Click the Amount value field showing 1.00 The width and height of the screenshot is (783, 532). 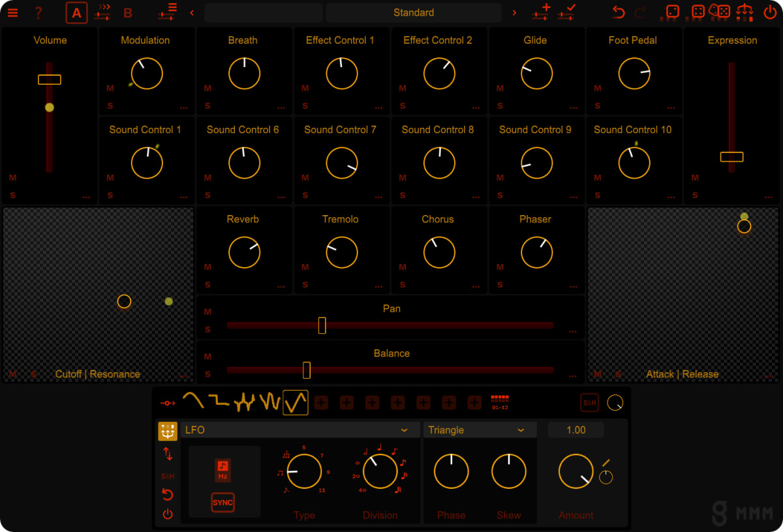pos(576,430)
